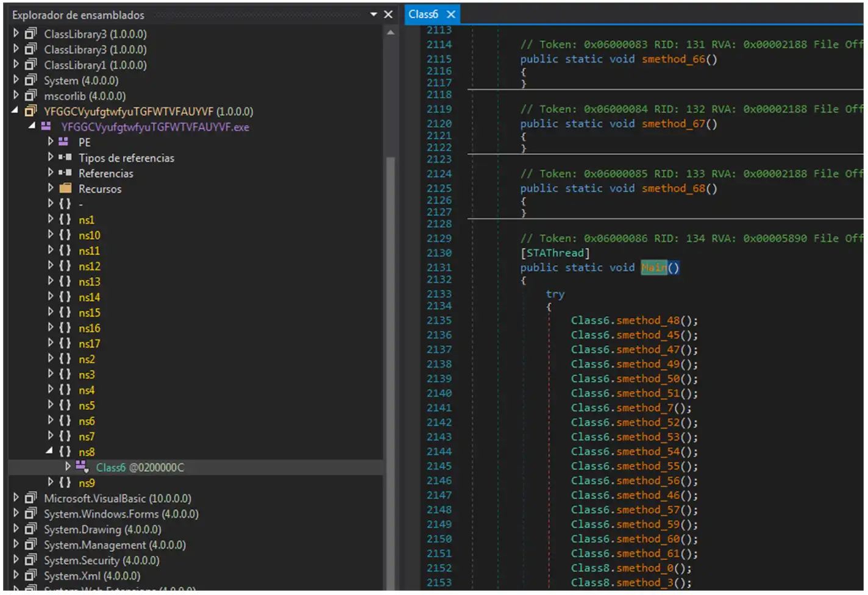Viewport: 868px width, 595px height.
Task: Click the ns2 namespace braces icon
Action: tap(65, 359)
